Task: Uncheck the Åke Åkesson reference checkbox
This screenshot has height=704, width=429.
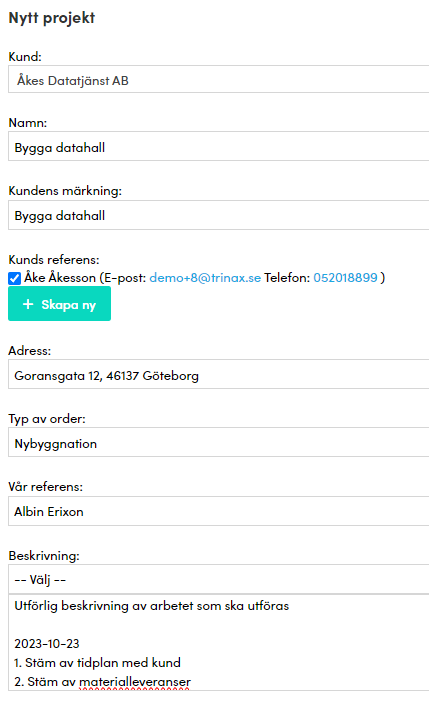Action: tap(14, 278)
